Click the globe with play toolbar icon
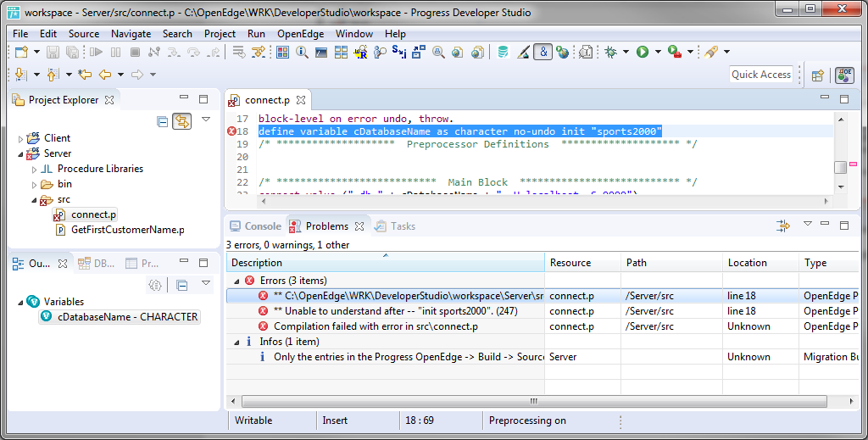 click(x=563, y=52)
